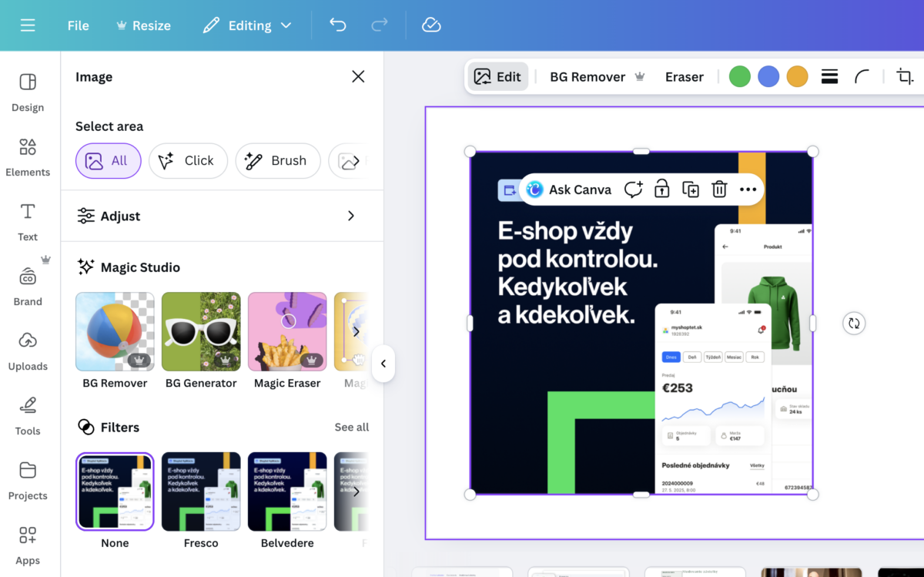
Task: Open the crop tool
Action: point(905,76)
